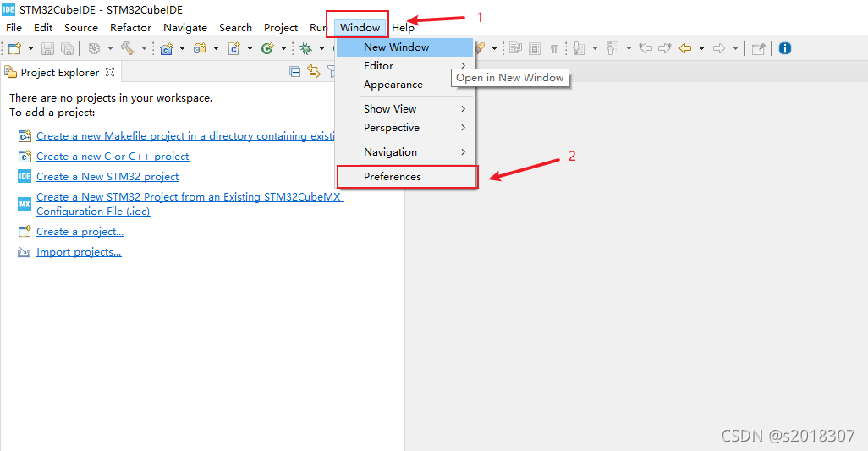This screenshot has width=868, height=451.
Task: Close the Project Explorer tab
Action: 110,72
